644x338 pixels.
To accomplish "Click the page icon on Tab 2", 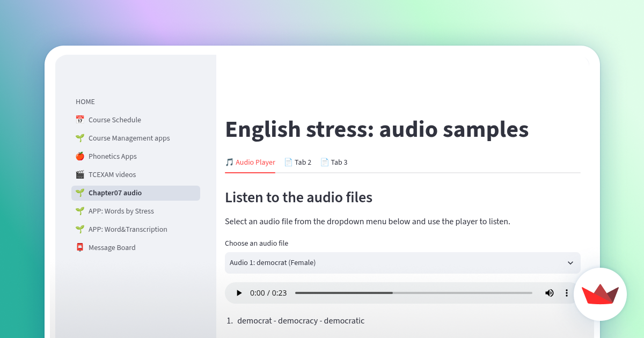I will tap(288, 162).
